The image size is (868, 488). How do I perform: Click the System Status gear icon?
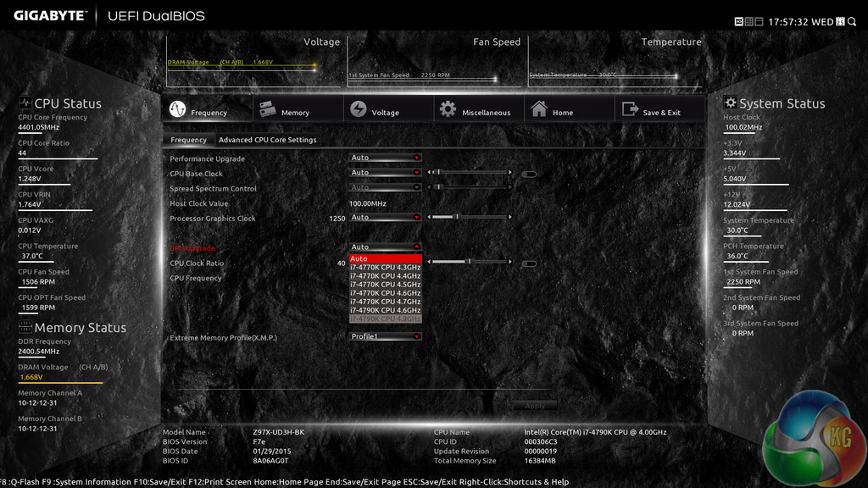730,103
